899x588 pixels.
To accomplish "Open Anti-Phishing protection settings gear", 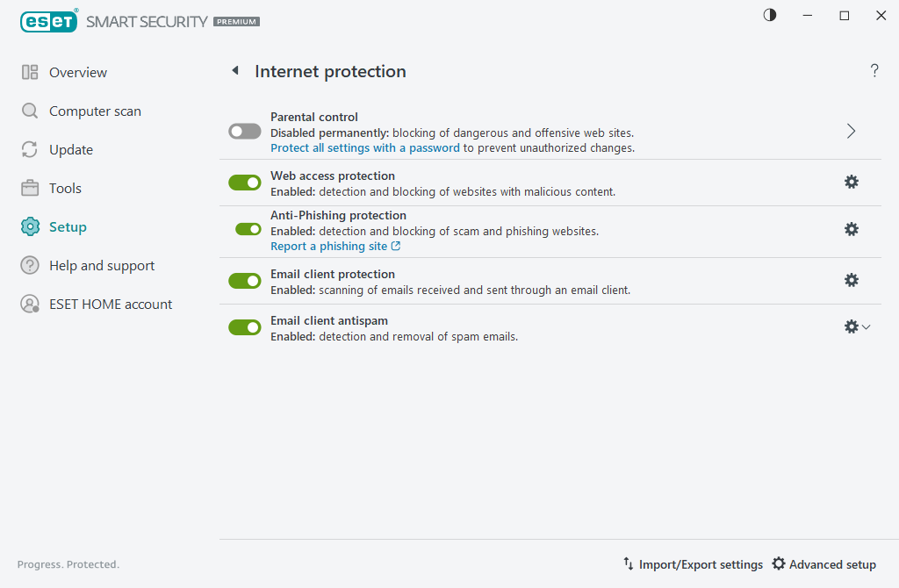I will [851, 229].
